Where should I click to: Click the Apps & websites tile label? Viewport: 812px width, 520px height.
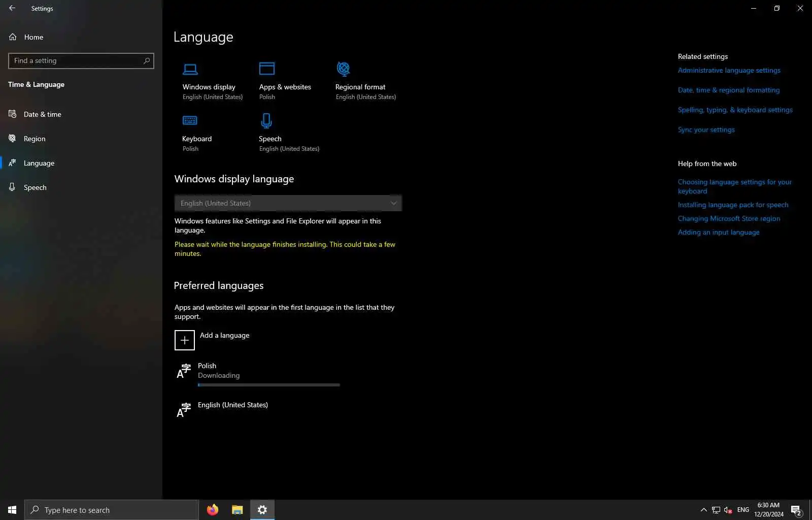click(x=285, y=87)
